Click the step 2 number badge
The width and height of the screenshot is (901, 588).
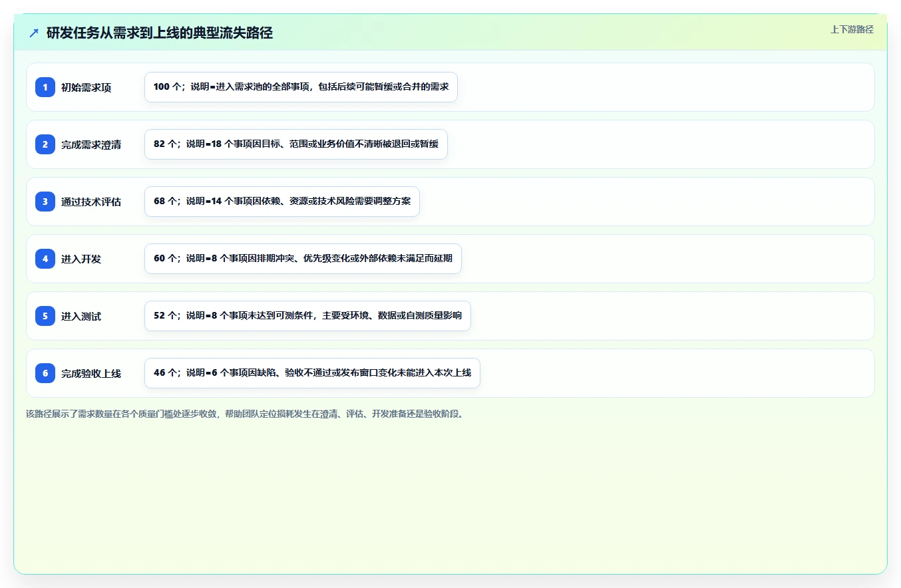pos(45,144)
